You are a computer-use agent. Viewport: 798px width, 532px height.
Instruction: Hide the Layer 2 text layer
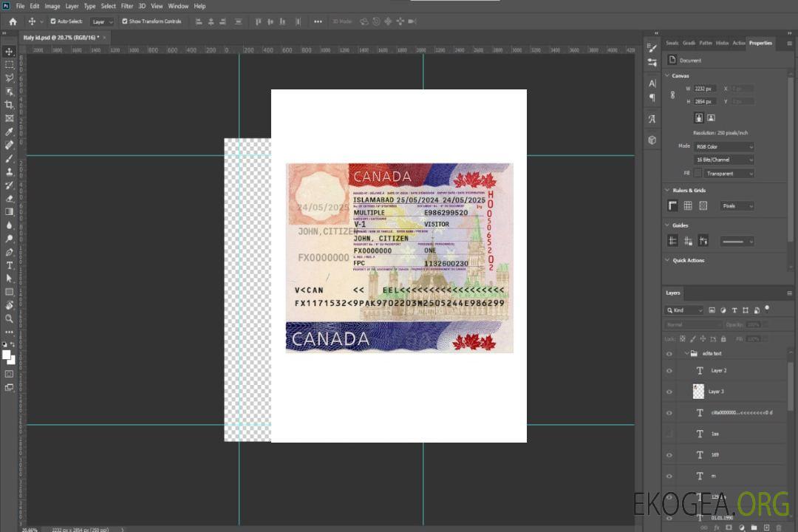669,371
